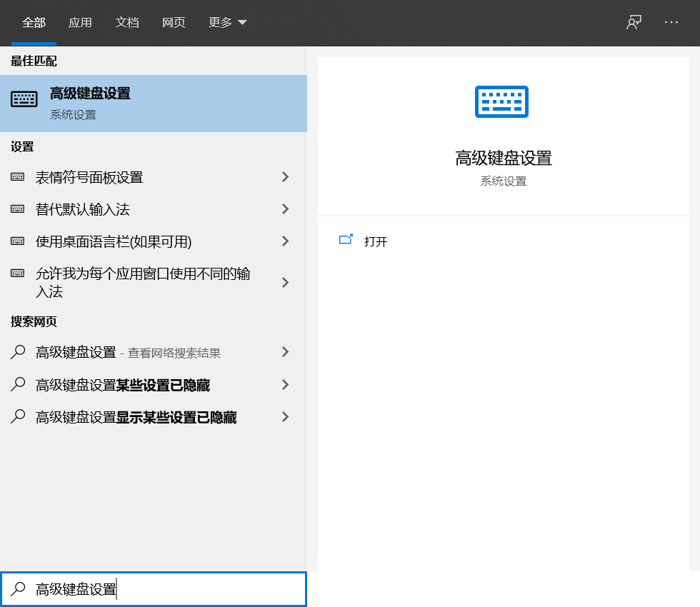700x607 pixels.
Task: Expand 允许我为每个应用窗口使用不同的输入法
Action: [286, 282]
